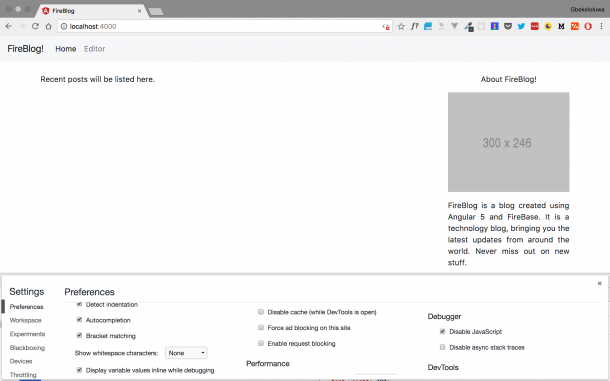Go to browser home page icon
610x381 pixels.
coord(48,26)
